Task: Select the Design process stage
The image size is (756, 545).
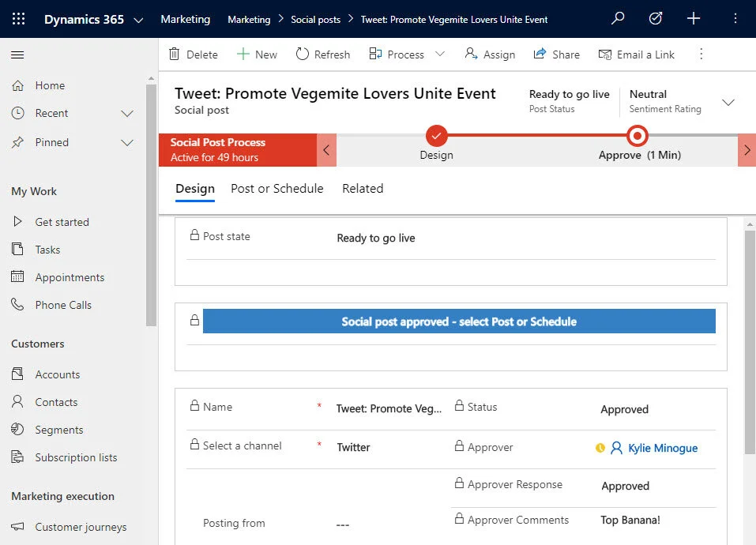Action: pyautogui.click(x=436, y=136)
